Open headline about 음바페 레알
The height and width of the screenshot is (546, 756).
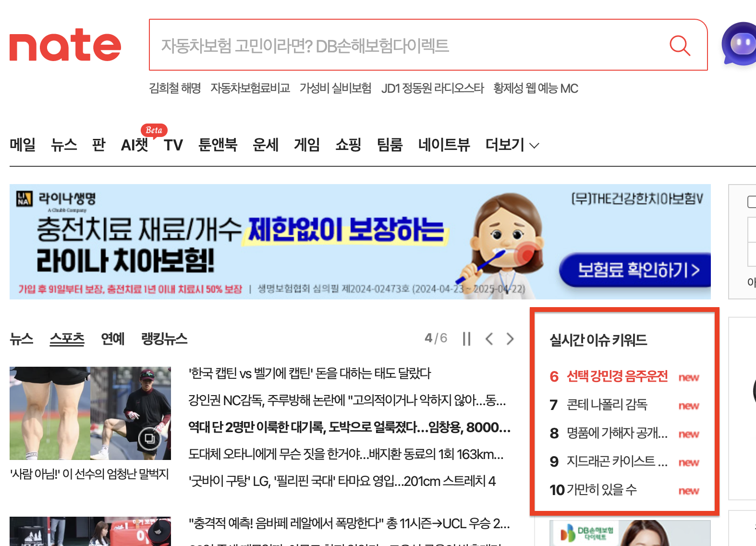[x=349, y=523]
